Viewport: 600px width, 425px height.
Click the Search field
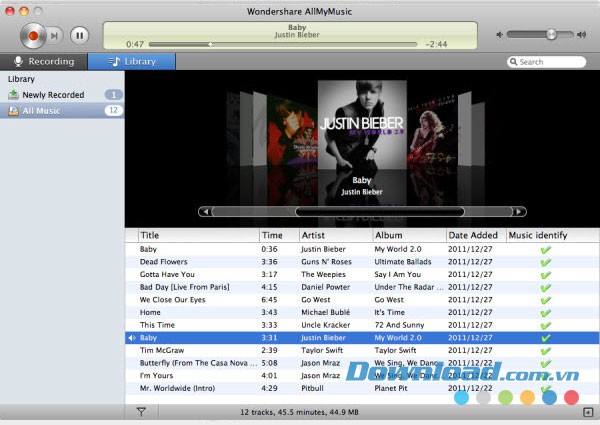pos(546,62)
